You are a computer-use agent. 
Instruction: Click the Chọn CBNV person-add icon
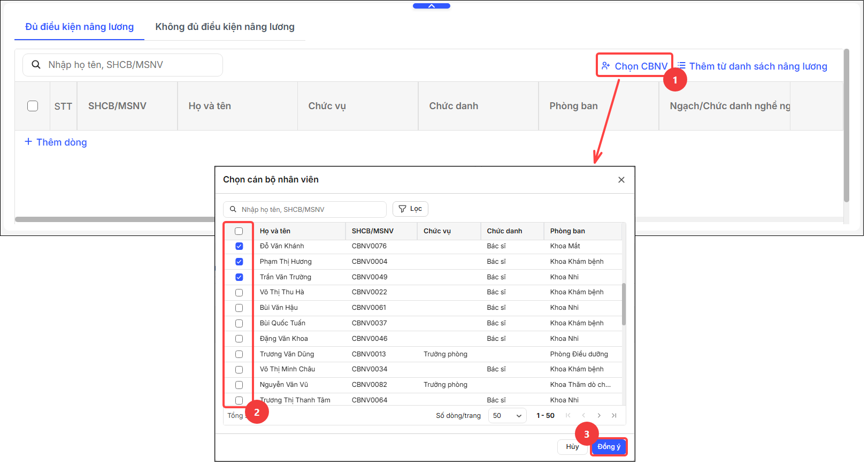(606, 66)
